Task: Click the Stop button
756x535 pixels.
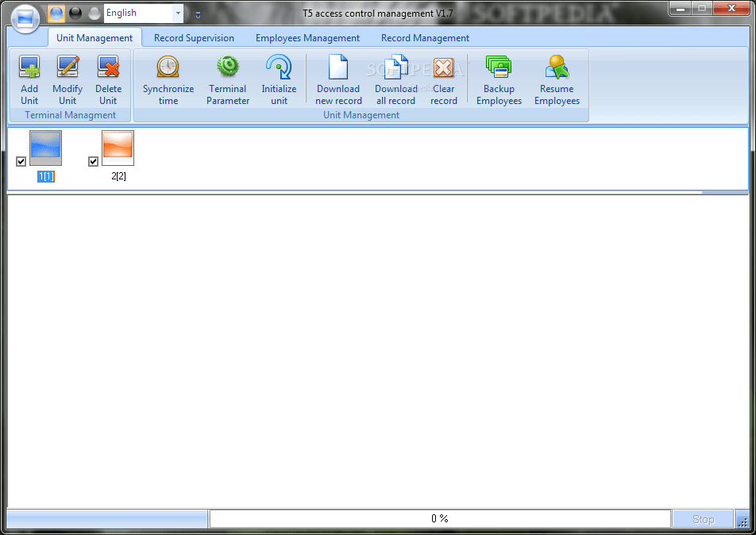Action: (702, 518)
